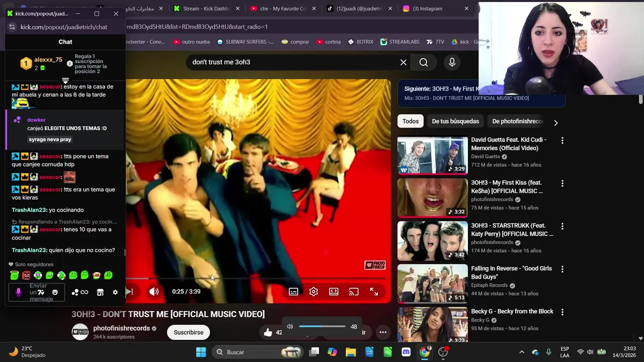Switch player to theater mode
The image size is (644, 362).
(x=334, y=292)
